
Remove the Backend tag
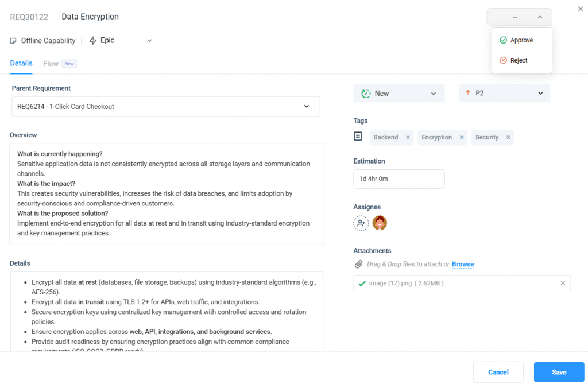click(x=408, y=138)
